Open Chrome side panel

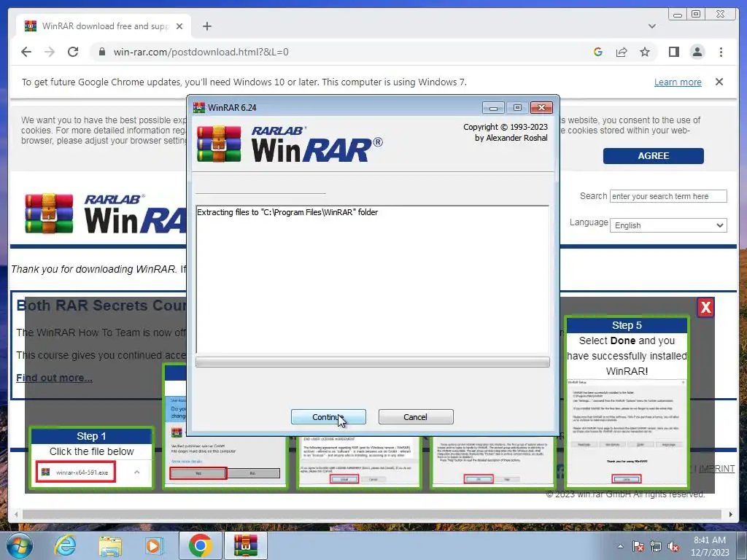(673, 52)
